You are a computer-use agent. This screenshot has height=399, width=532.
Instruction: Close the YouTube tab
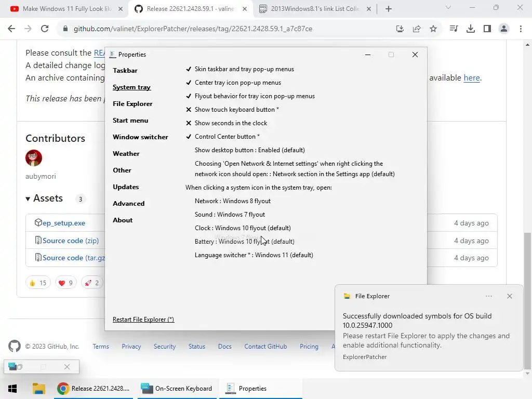tap(121, 9)
